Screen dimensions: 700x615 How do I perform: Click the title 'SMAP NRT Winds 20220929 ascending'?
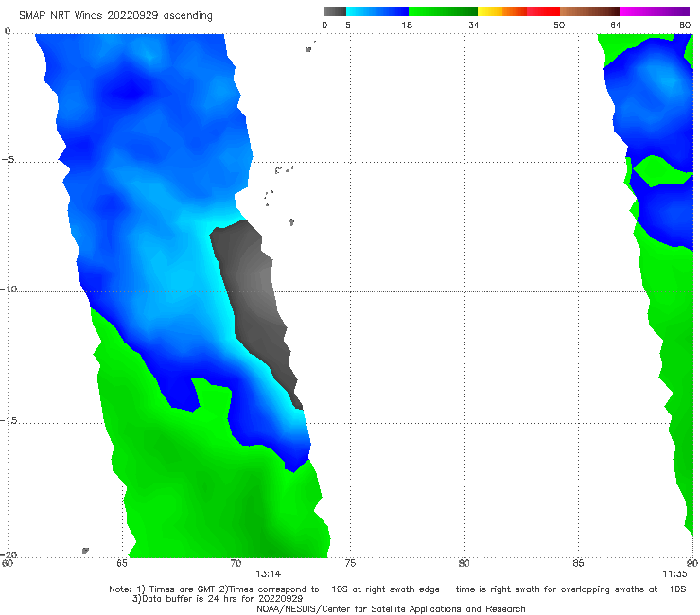115,16
